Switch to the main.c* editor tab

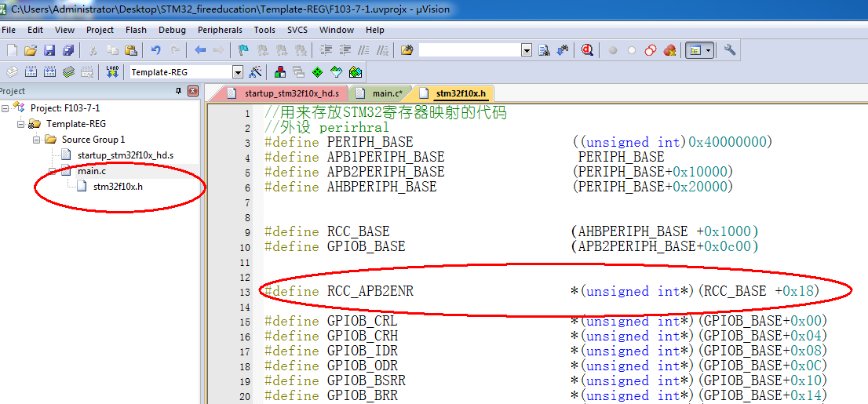[386, 93]
